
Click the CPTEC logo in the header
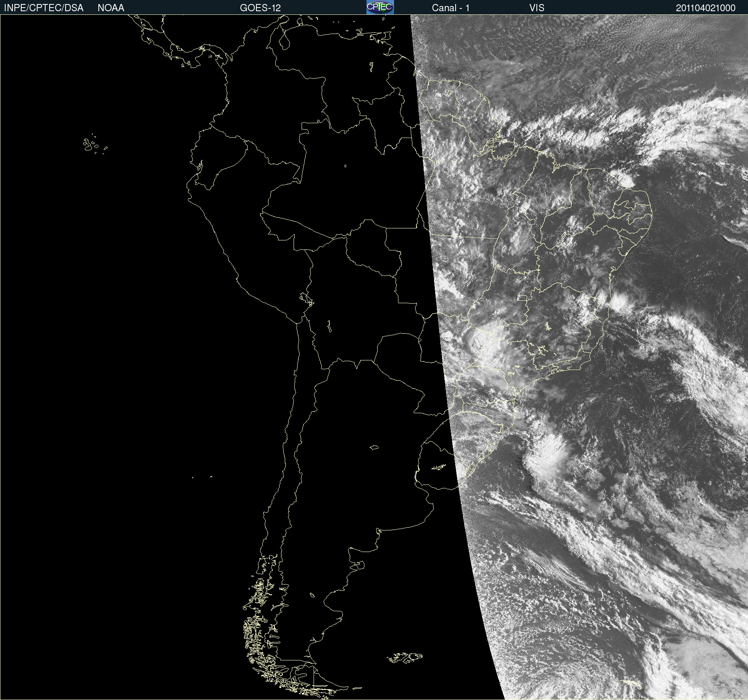pos(380,7)
